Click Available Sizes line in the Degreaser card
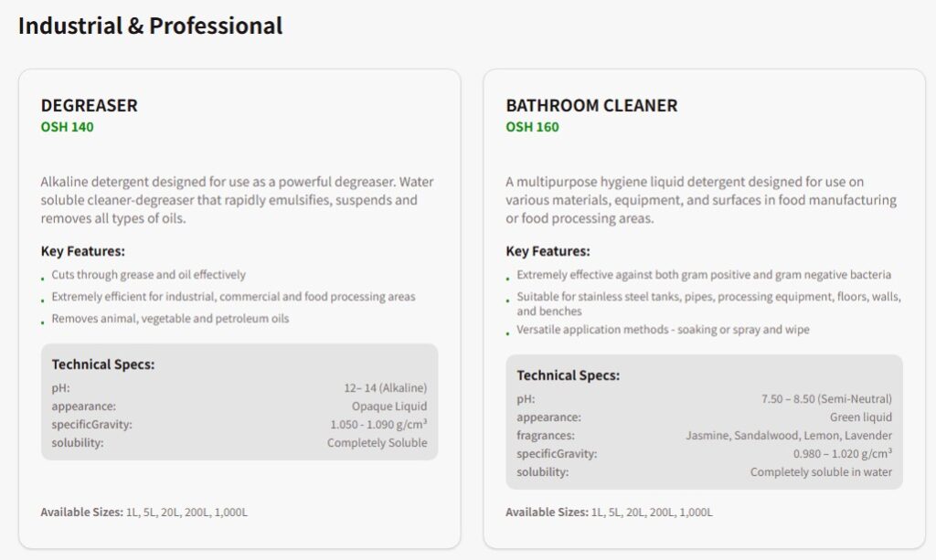 tap(144, 512)
